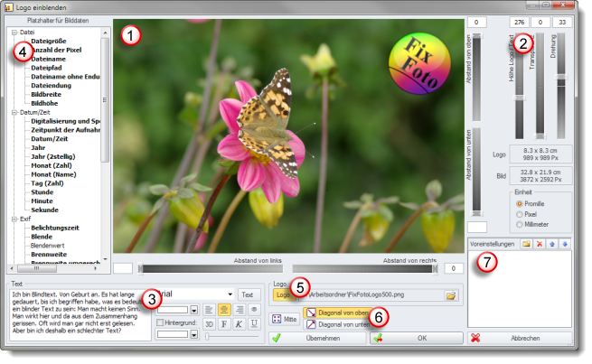Select the Millimeter unit radio button
Viewport: 592px width, 364px height.
click(x=520, y=224)
